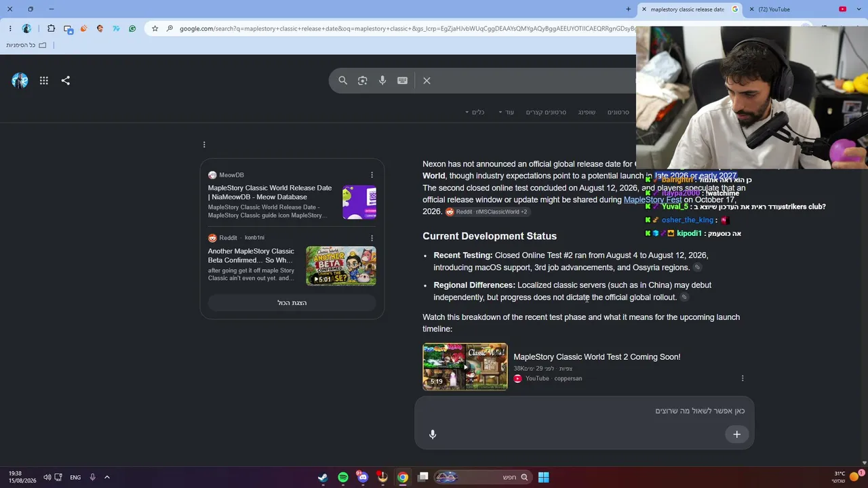Open the Chrome three-dot menu
The height and width of the screenshot is (488, 868).
(x=10, y=28)
